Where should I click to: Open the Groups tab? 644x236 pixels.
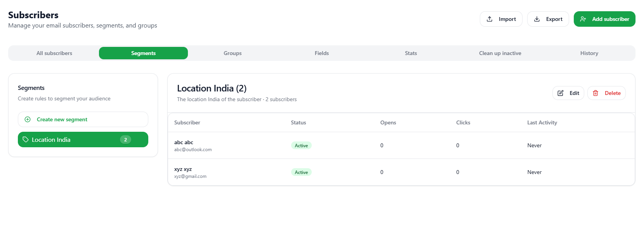(233, 53)
